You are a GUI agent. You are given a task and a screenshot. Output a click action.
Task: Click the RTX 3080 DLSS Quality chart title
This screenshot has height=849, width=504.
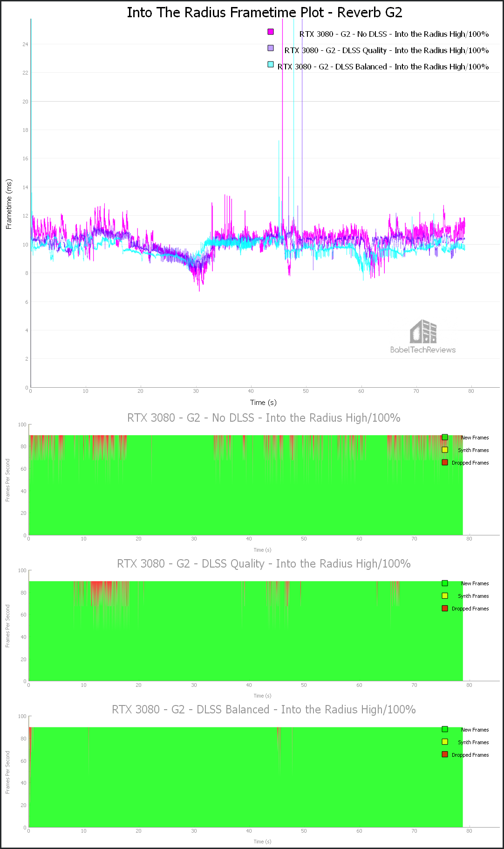[x=264, y=564]
